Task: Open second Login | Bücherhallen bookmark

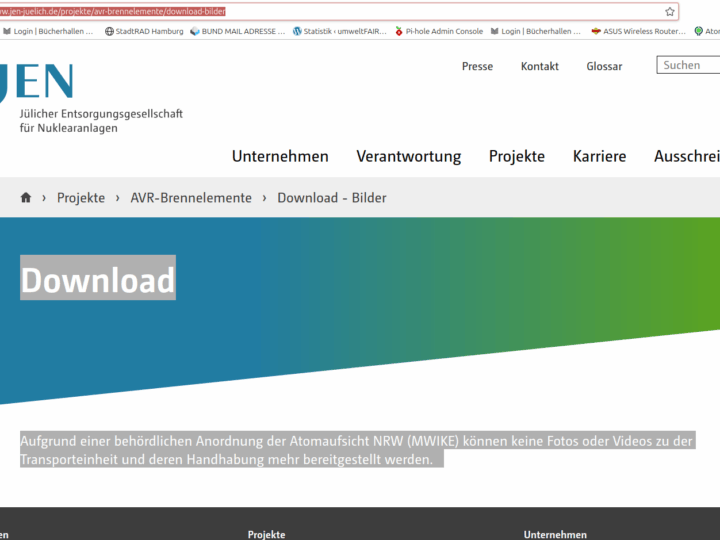Action: (x=536, y=31)
